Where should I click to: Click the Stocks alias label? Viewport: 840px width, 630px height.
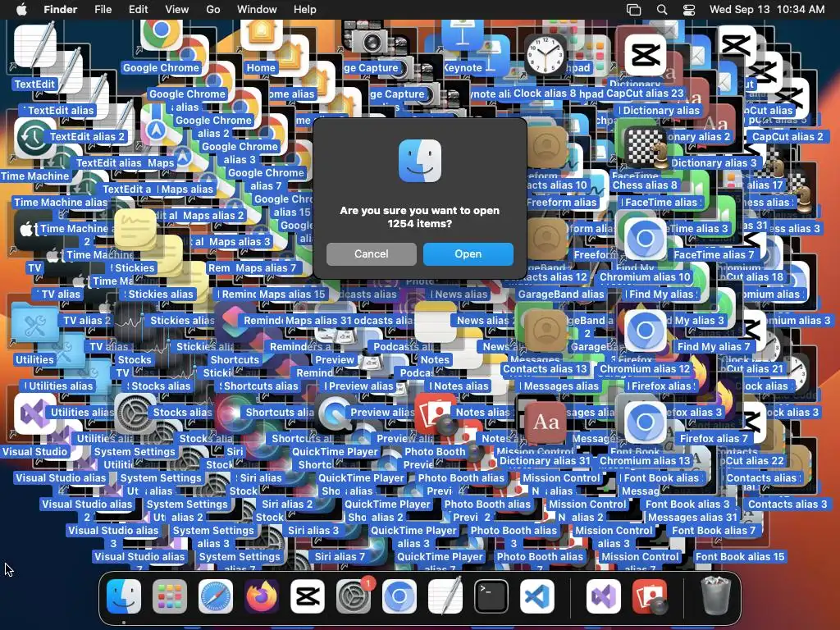pyautogui.click(x=161, y=386)
